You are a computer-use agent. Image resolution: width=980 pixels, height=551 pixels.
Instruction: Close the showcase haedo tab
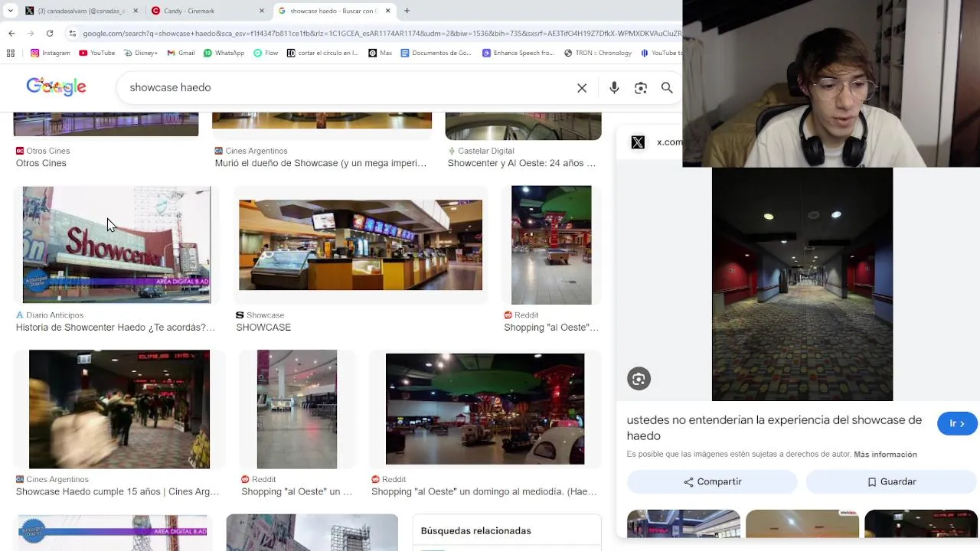tap(387, 11)
